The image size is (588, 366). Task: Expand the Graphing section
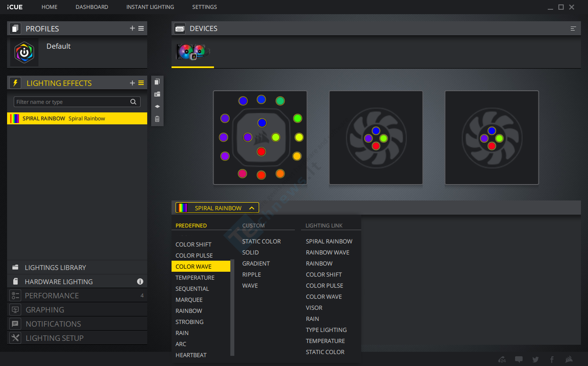coord(77,310)
